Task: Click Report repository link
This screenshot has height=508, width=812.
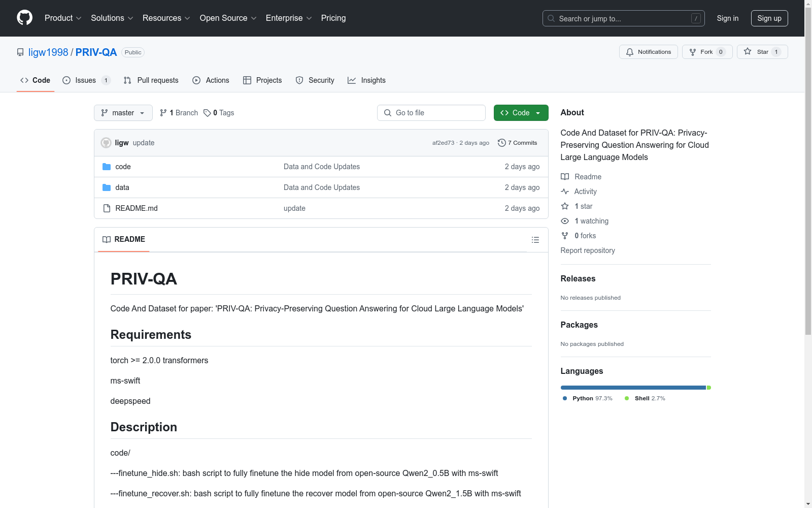Action: [x=588, y=250]
